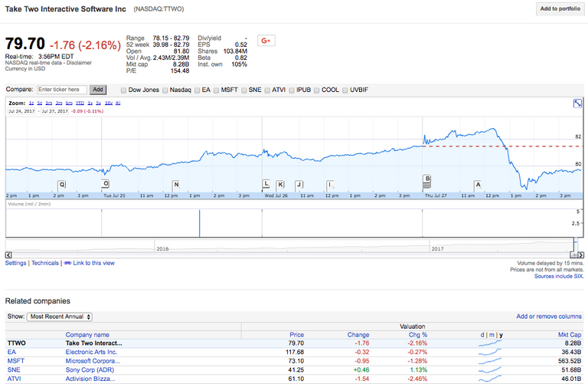The image size is (588, 384).
Task: Click the Add compare button
Action: point(98,90)
